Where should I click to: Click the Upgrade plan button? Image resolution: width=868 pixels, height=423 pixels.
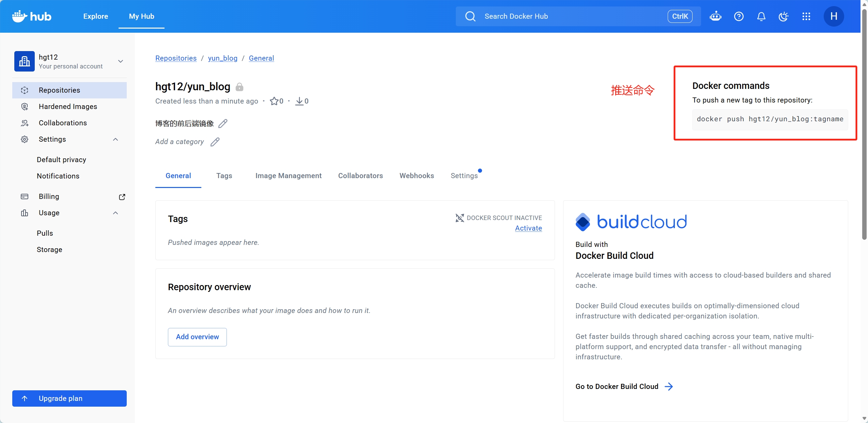tap(69, 398)
